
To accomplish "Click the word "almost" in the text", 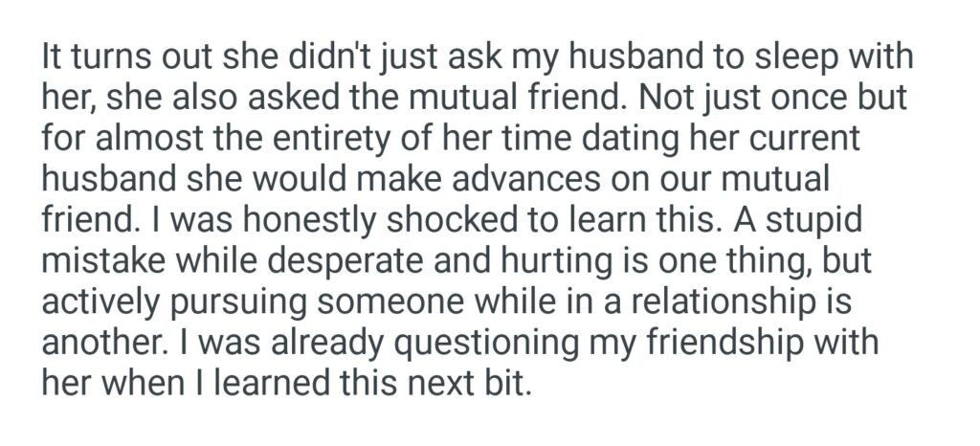I will [145, 141].
